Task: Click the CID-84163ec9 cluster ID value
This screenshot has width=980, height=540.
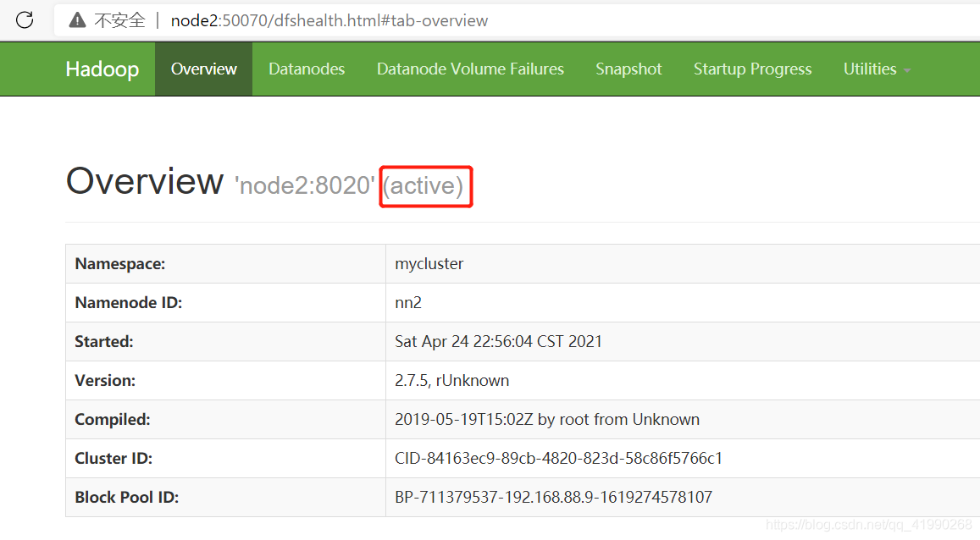Action: click(x=558, y=458)
